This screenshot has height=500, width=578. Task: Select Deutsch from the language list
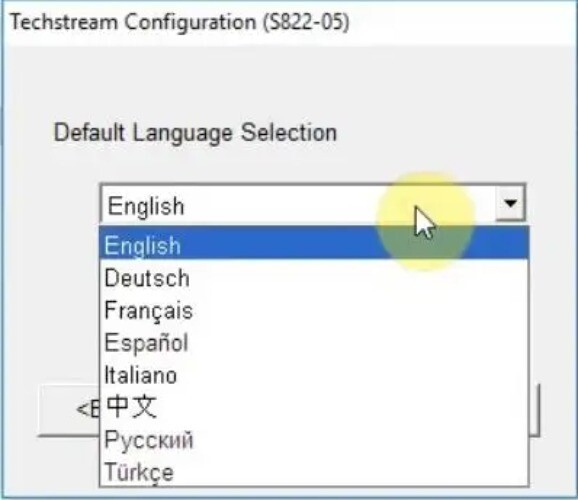pyautogui.click(x=314, y=278)
